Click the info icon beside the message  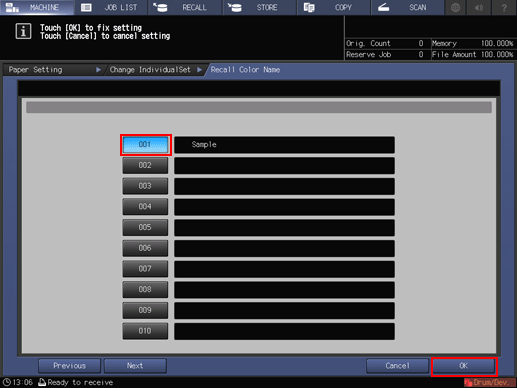(23, 32)
